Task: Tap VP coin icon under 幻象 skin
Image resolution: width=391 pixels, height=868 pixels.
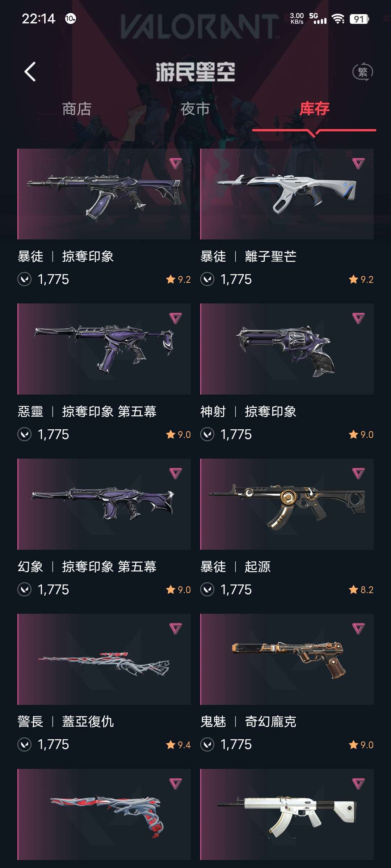Action: [25, 590]
